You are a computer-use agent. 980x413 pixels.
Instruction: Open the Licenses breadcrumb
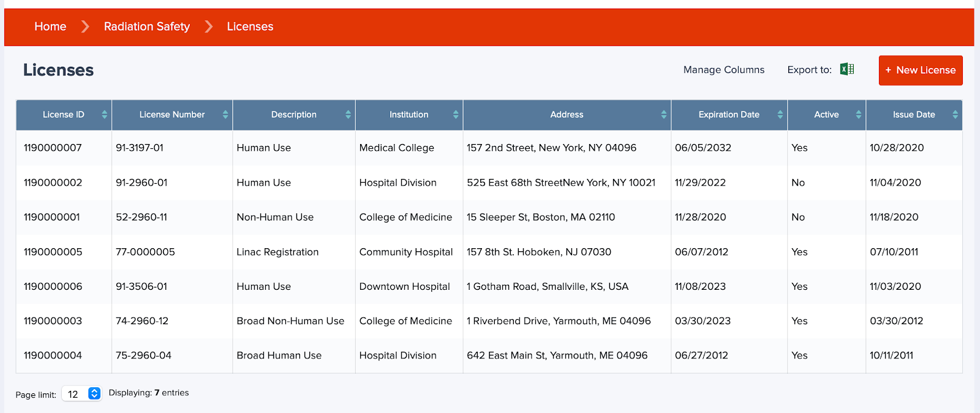tap(250, 26)
